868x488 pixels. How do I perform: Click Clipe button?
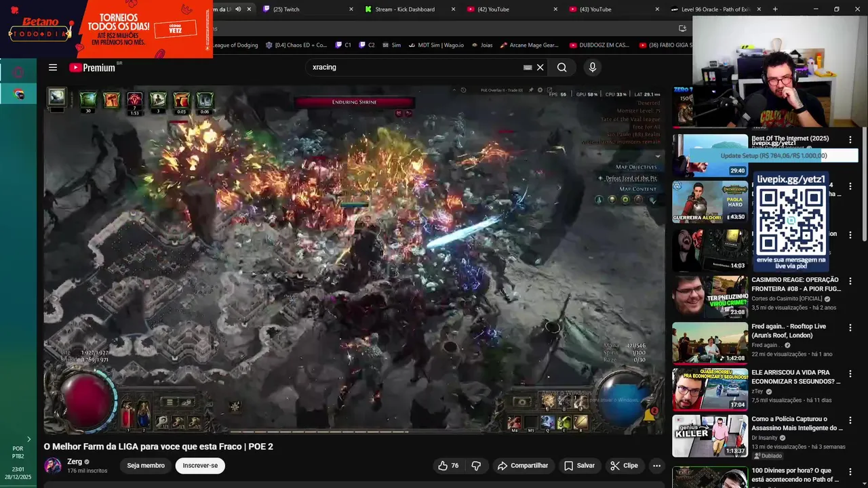click(624, 466)
